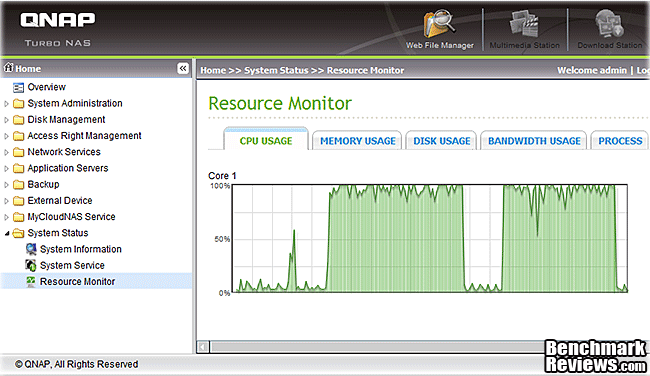Click the Resource Monitor page heading
The image size is (650, 376).
280,104
